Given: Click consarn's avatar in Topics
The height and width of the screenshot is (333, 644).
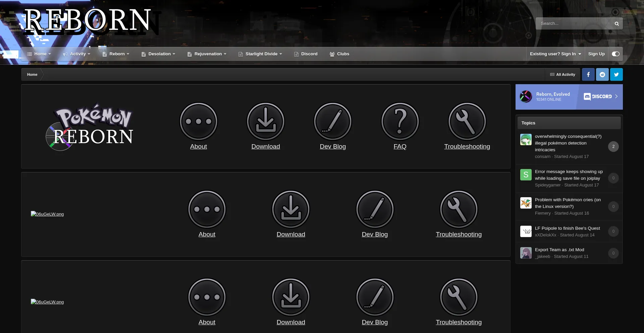Looking at the screenshot, I should coord(526,140).
